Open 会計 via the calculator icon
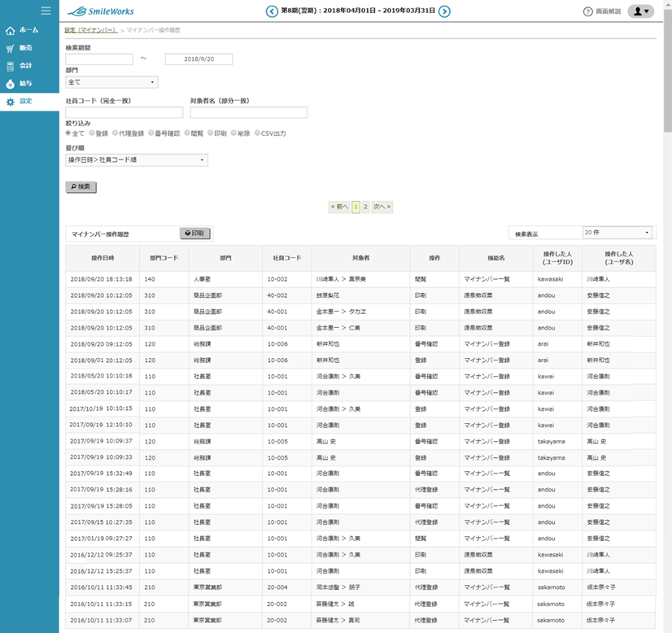Image resolution: width=672 pixels, height=633 pixels. (x=11, y=66)
